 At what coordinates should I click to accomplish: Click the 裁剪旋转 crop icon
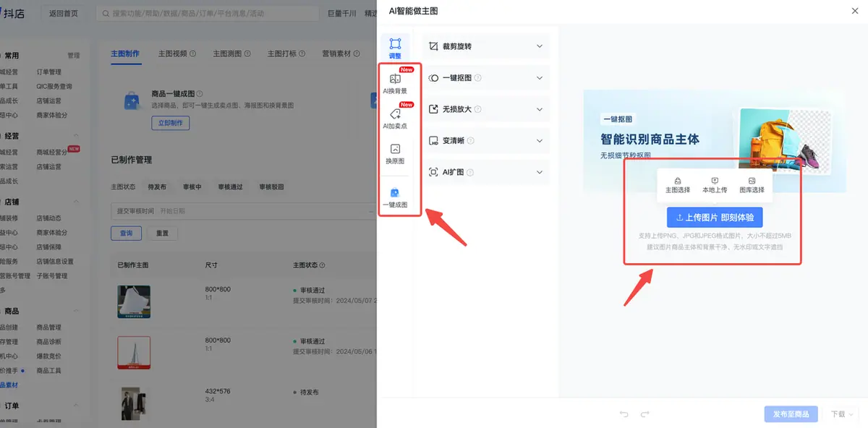tap(433, 46)
